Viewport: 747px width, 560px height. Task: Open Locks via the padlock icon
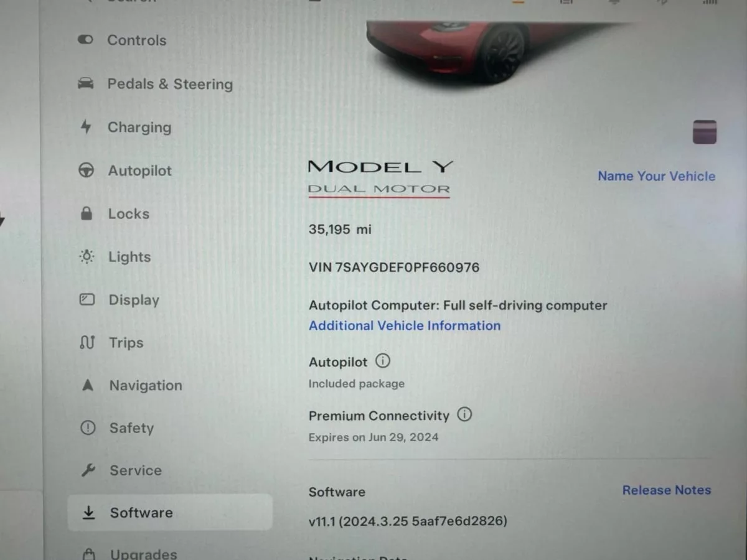[x=87, y=213]
